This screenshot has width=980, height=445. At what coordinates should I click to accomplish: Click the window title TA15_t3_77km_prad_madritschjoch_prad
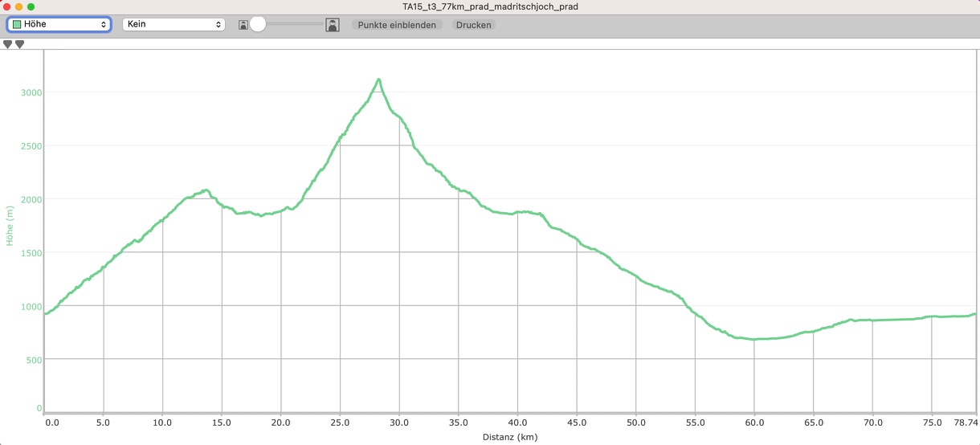pos(490,6)
